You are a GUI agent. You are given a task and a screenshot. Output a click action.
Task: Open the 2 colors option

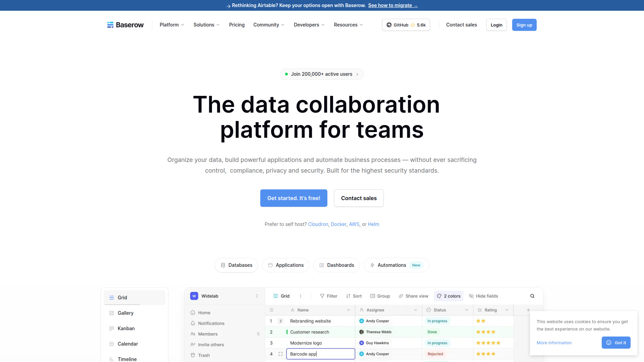(449, 296)
